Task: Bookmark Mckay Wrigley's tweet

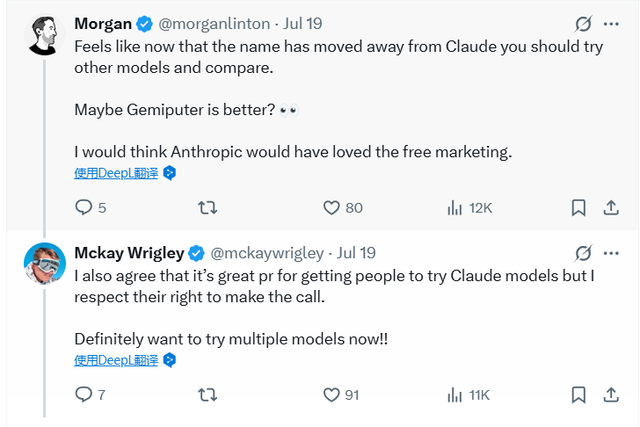Action: click(x=578, y=395)
